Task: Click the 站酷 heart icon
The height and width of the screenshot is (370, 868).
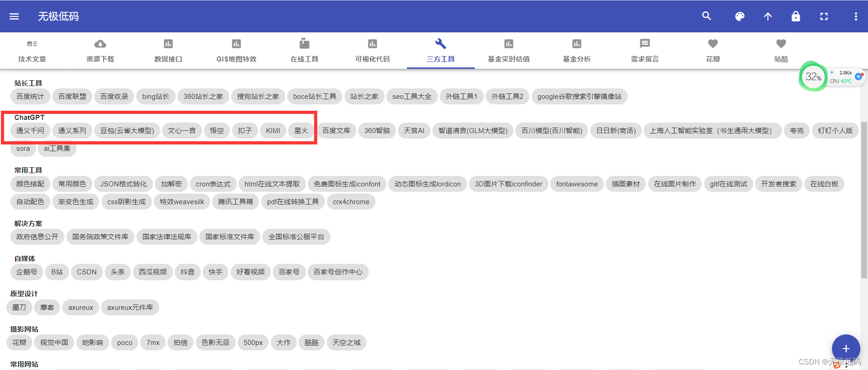Action: pos(781,44)
